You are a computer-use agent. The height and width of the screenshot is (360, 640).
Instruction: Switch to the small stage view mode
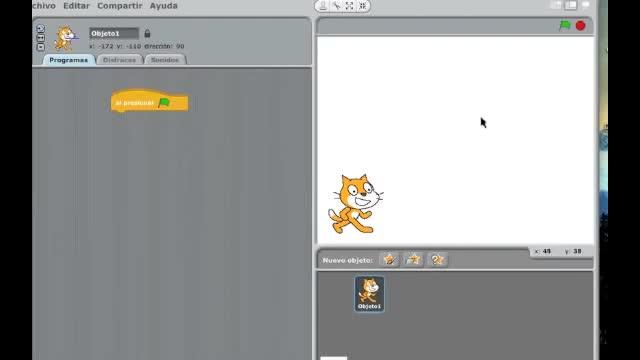click(x=556, y=5)
